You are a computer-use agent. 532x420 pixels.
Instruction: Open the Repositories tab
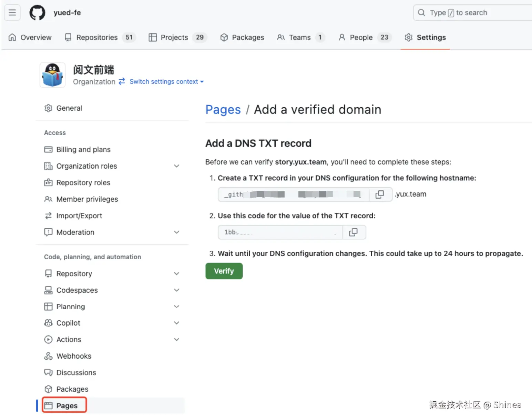tap(100, 37)
